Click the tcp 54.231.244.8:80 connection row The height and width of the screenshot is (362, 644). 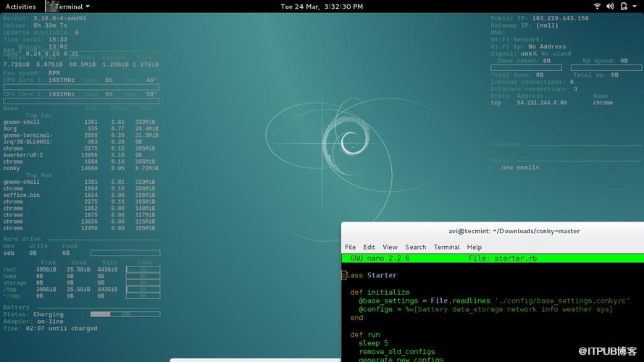coord(551,103)
